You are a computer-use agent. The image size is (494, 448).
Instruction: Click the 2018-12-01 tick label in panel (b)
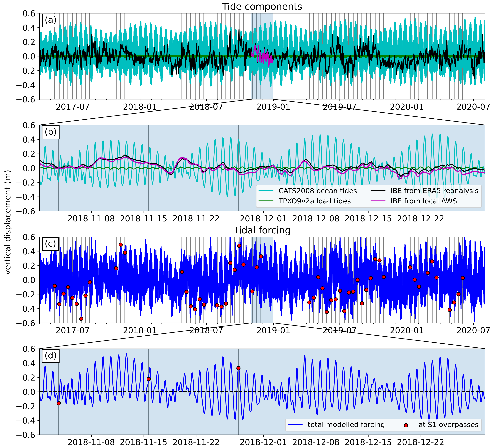tap(263, 219)
